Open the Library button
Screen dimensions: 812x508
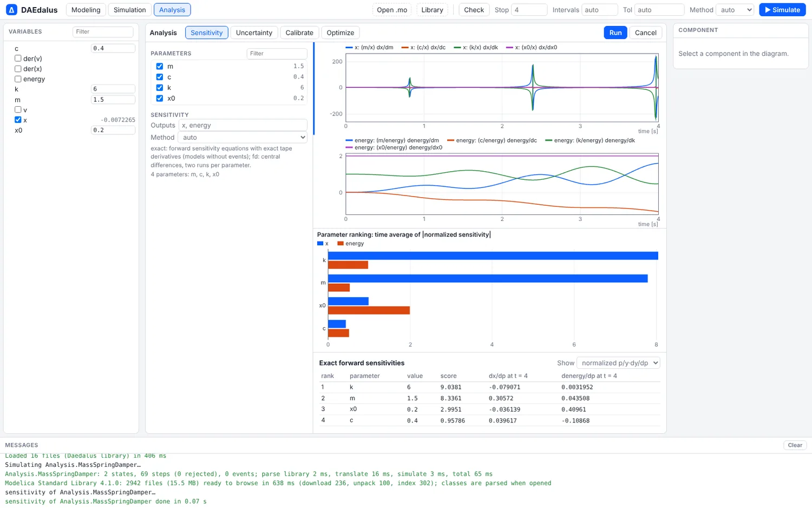[432, 10]
